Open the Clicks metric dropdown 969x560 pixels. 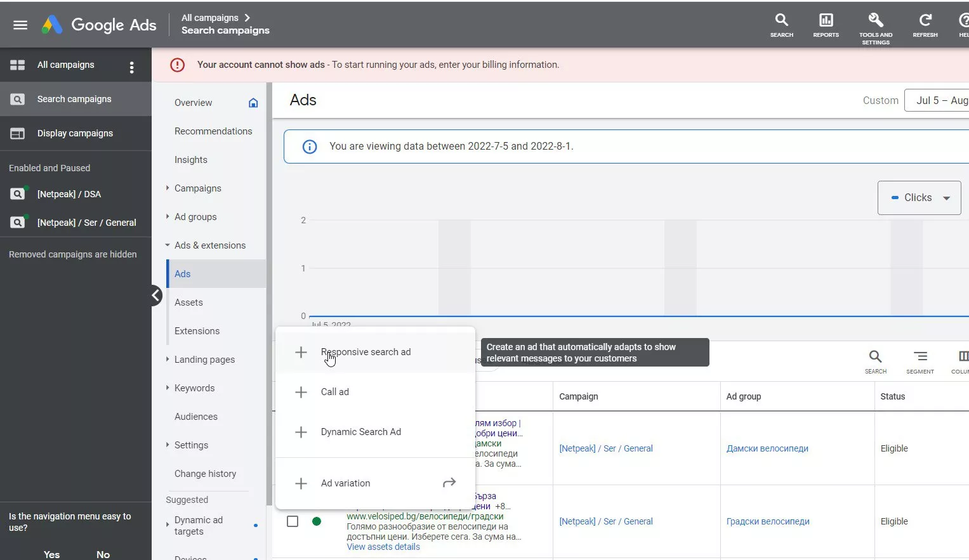(x=919, y=198)
